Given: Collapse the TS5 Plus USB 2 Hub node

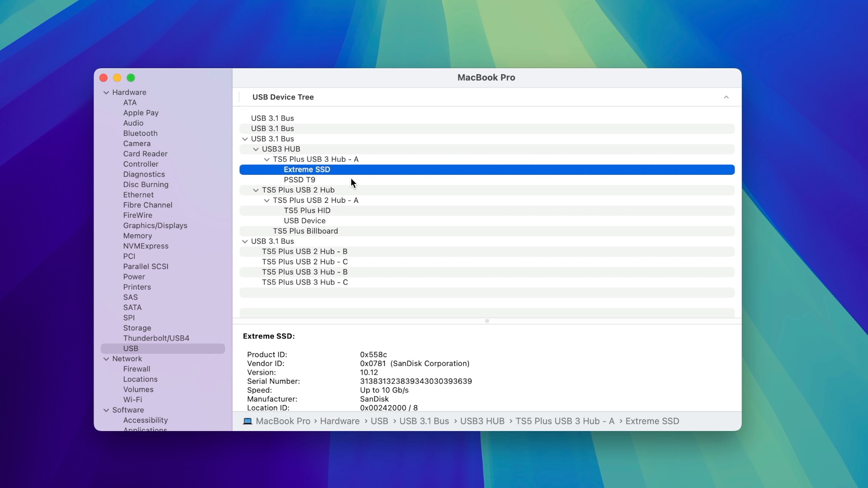Looking at the screenshot, I should (x=256, y=190).
